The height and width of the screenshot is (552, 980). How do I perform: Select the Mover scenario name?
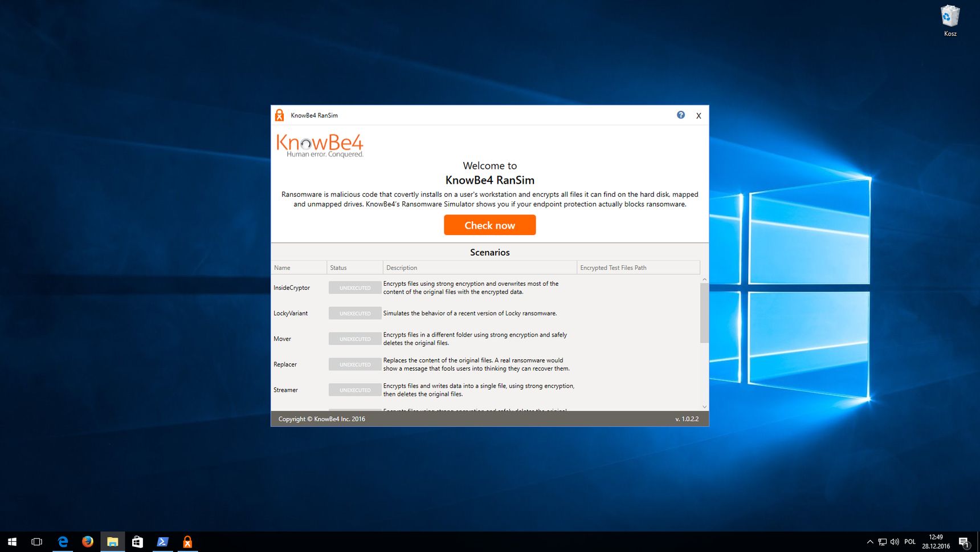282,339
